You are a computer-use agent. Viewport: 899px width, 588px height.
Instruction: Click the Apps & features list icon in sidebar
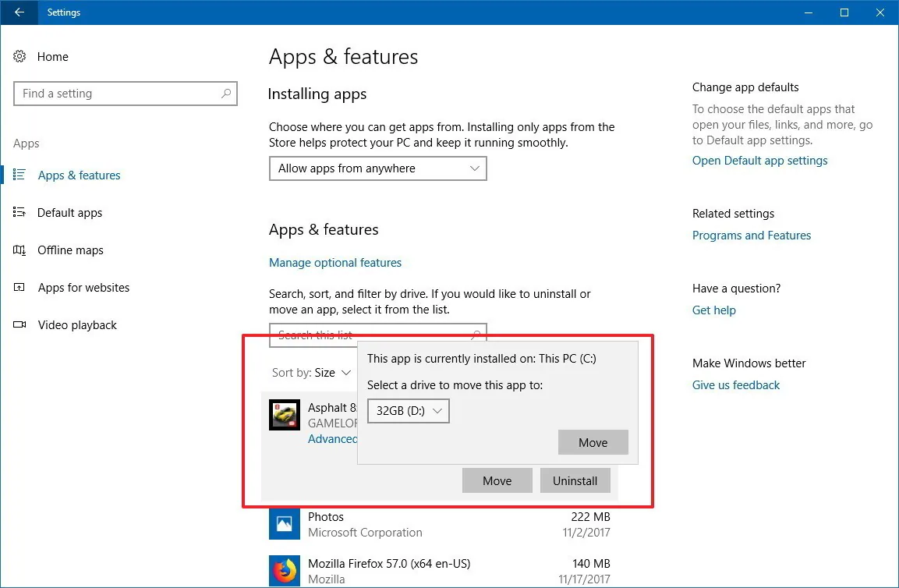(x=19, y=175)
